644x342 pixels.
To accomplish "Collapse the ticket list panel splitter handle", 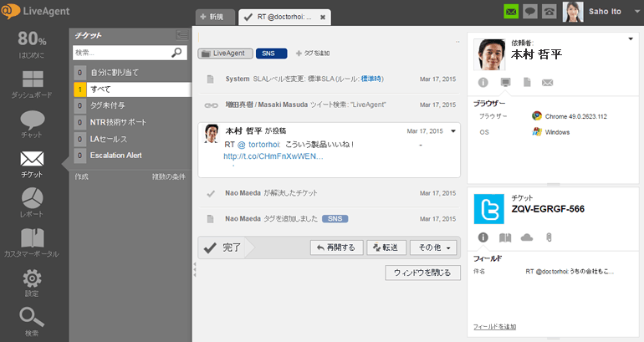I will (x=195, y=269).
